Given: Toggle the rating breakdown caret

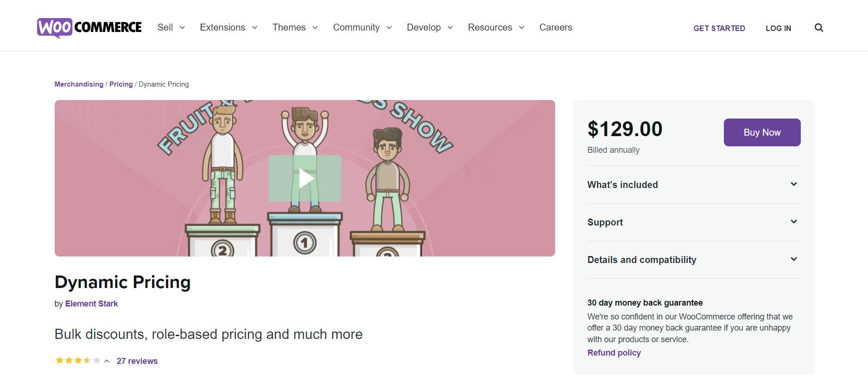Looking at the screenshot, I should click(107, 361).
